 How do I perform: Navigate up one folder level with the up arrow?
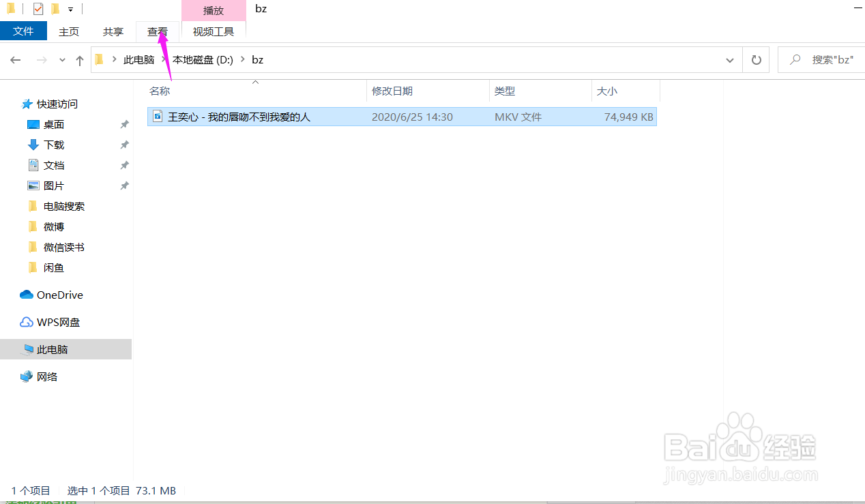[79, 60]
